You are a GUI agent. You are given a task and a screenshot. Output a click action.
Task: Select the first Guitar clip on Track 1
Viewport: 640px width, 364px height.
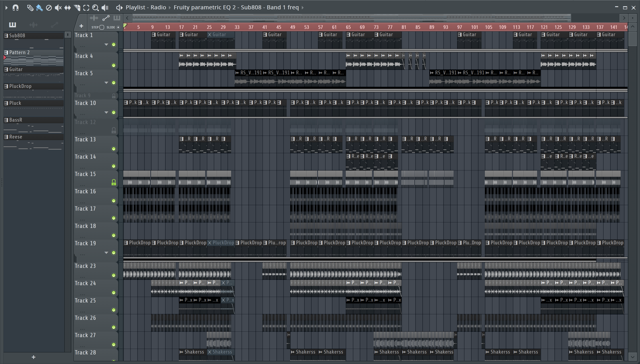coord(163,40)
